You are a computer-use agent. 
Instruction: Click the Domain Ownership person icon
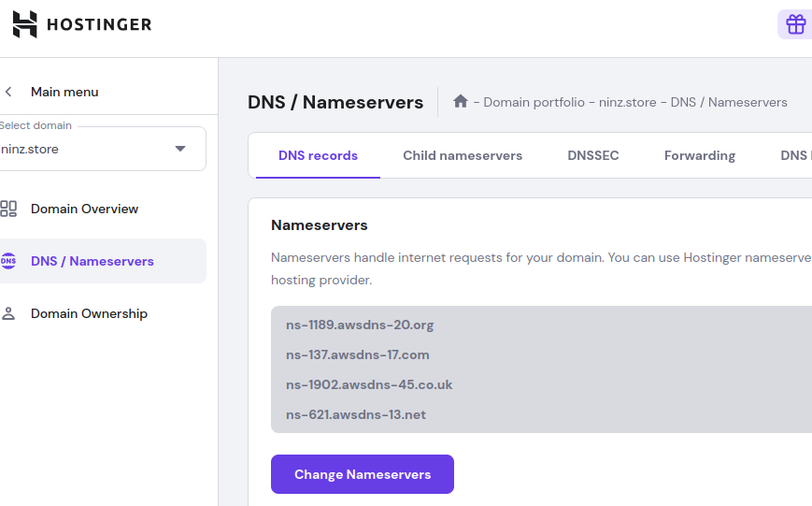click(x=8, y=313)
